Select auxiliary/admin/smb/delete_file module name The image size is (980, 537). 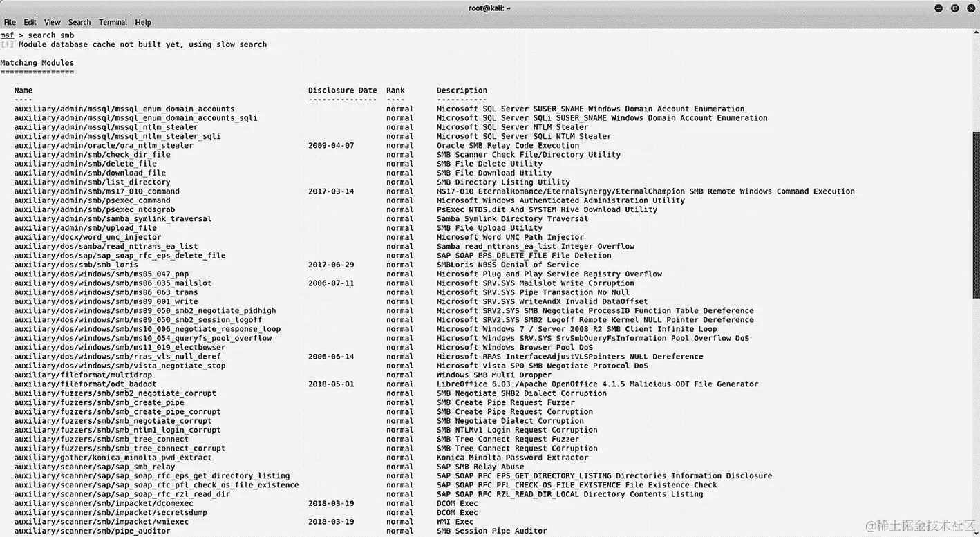pos(86,164)
